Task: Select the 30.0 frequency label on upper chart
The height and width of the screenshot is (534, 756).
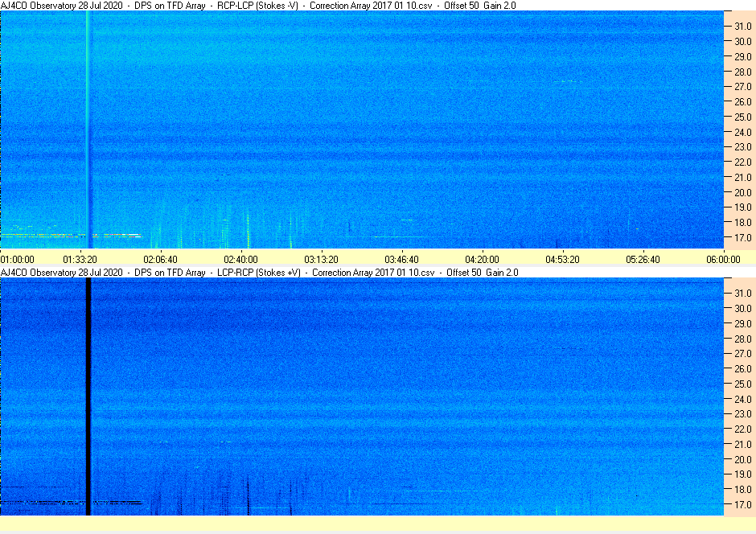Action: [743, 42]
